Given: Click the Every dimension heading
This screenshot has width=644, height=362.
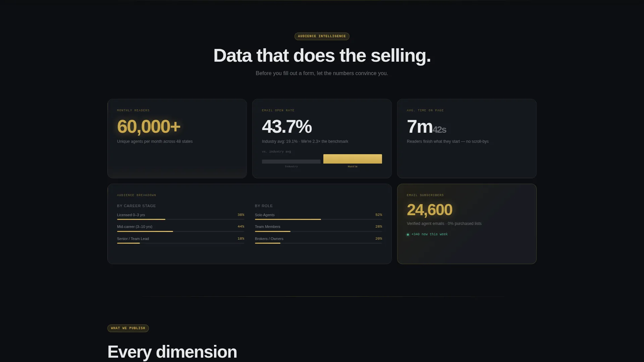Looking at the screenshot, I should (172, 352).
